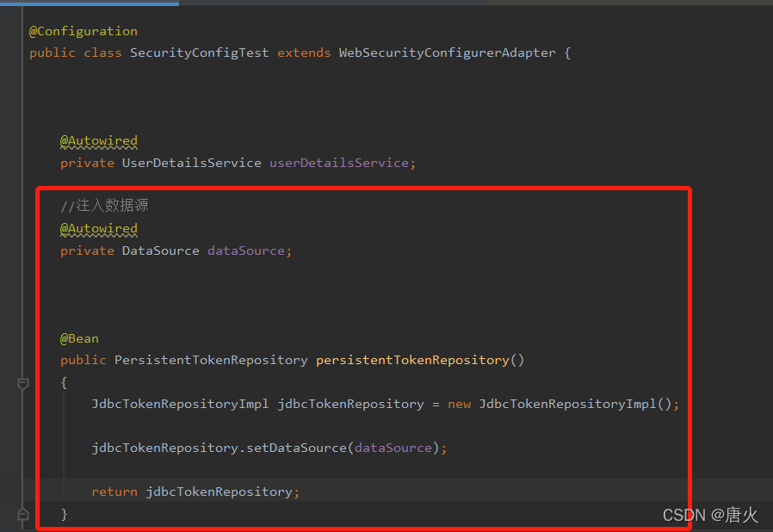The width and height of the screenshot is (773, 532).
Task: Click the UserDetailsService type name
Action: coord(192,163)
